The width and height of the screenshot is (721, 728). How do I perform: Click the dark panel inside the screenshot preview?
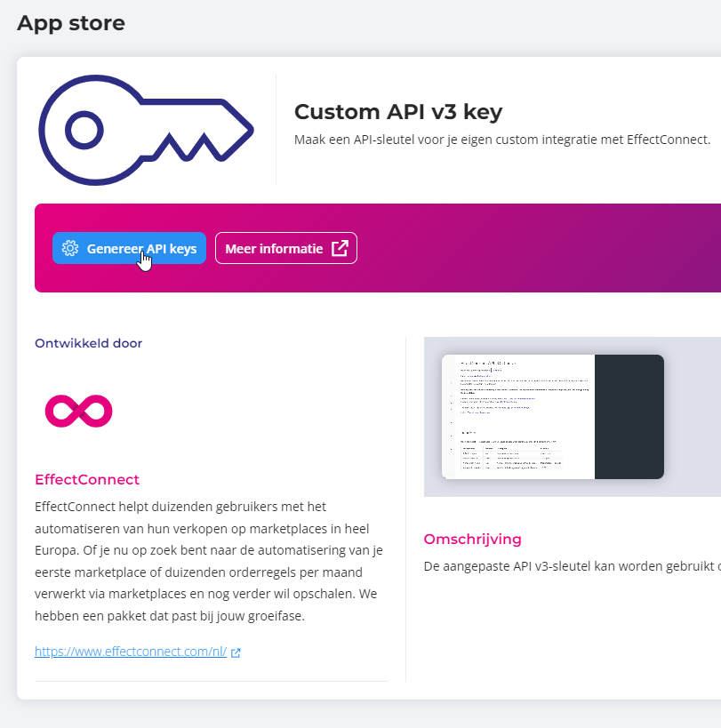[x=629, y=417]
